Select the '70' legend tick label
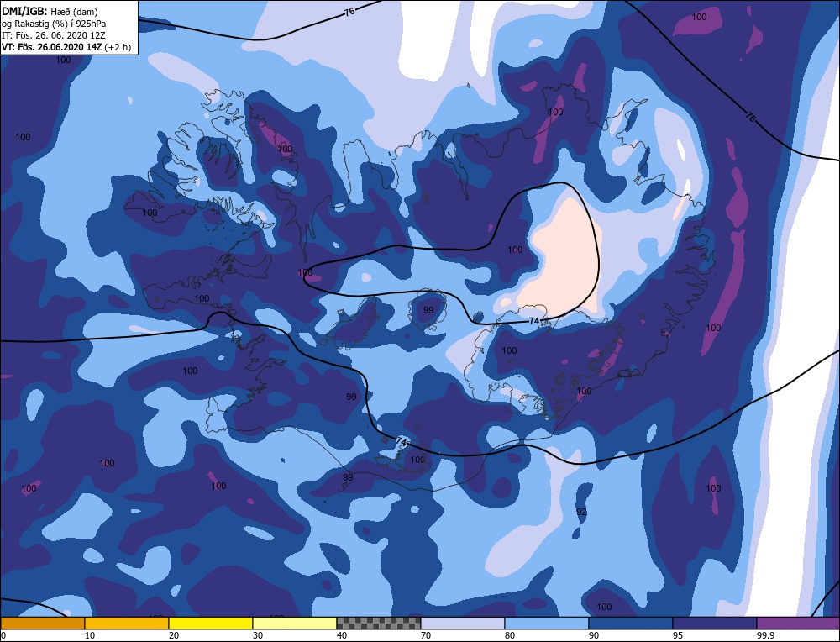Viewport: 840px width, 642px height. click(425, 635)
